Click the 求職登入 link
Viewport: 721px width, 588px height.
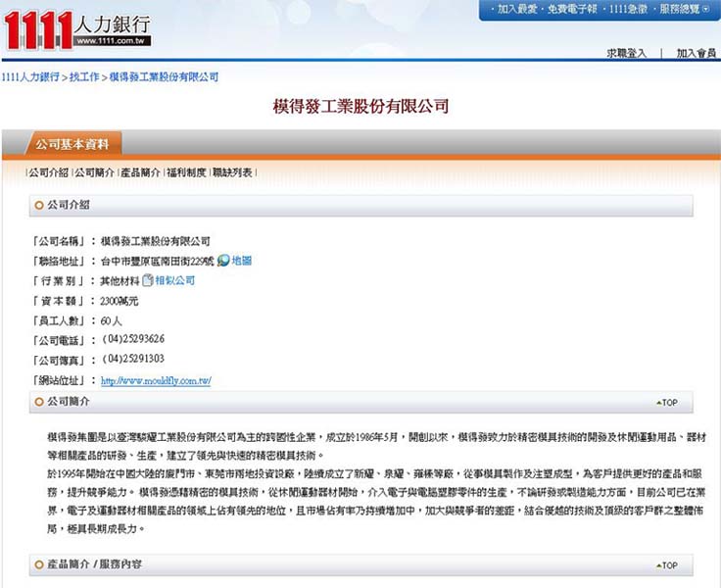[x=626, y=53]
